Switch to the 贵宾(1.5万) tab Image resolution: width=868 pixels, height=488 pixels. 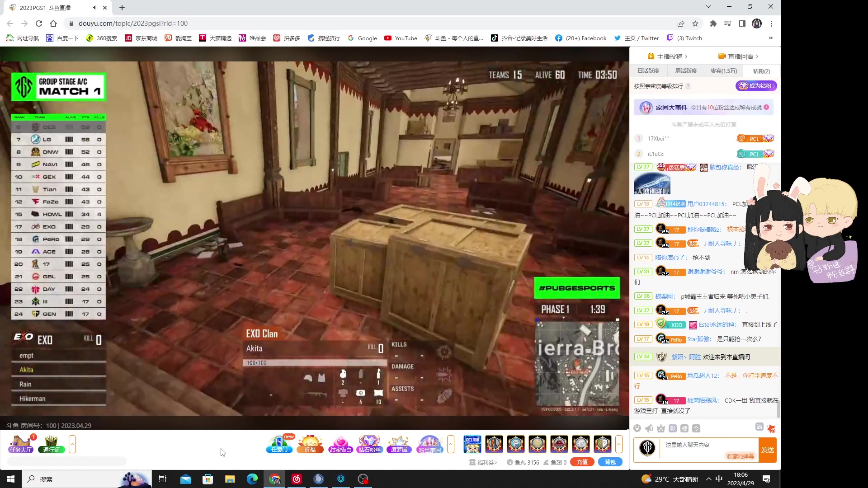(x=724, y=71)
